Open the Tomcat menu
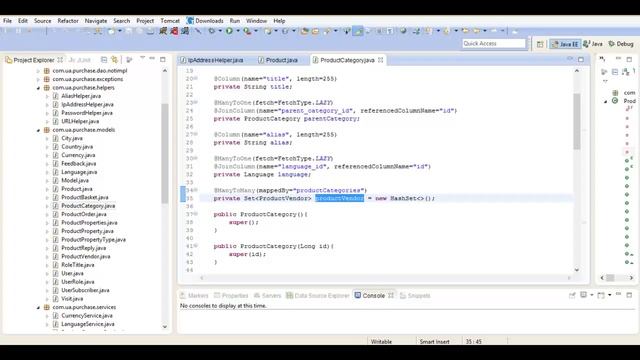Screen dimensions: 640x360 click(170, 21)
